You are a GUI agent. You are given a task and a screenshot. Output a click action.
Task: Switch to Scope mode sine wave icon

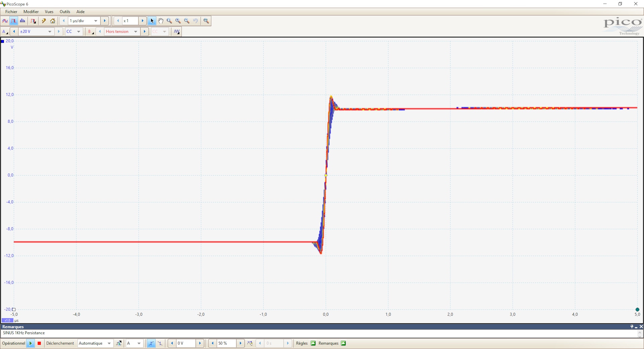[x=5, y=21]
